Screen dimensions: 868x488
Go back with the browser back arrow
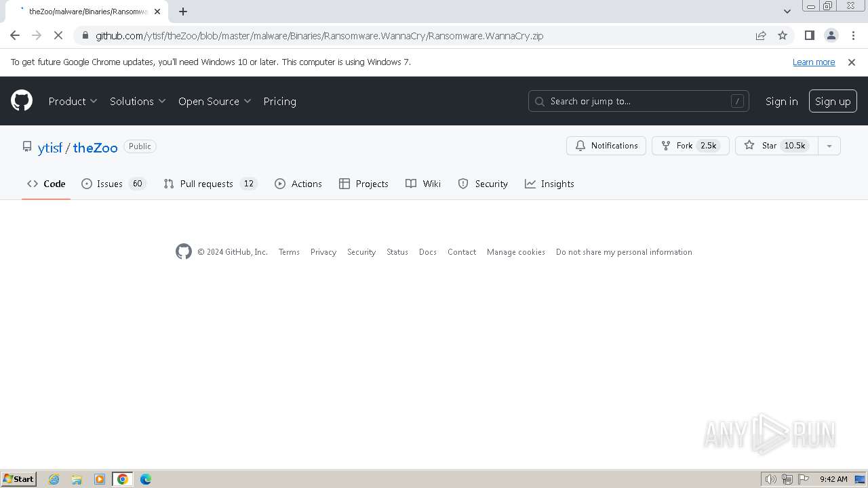15,35
